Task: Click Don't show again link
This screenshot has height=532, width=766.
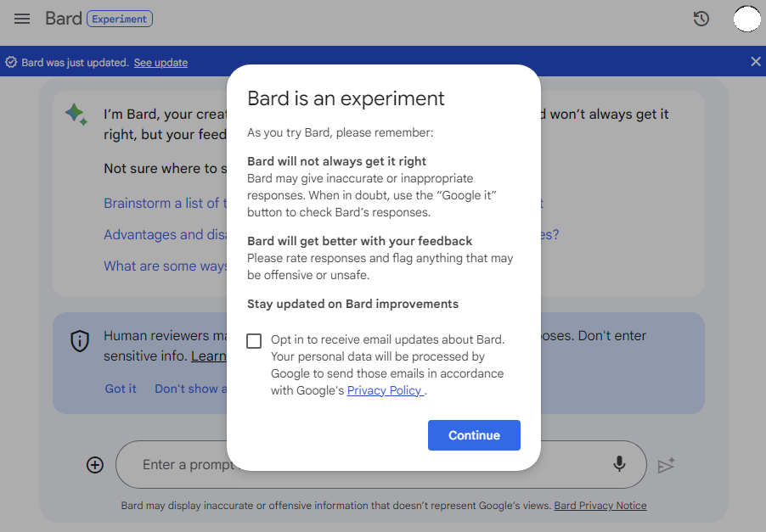Action: (191, 389)
